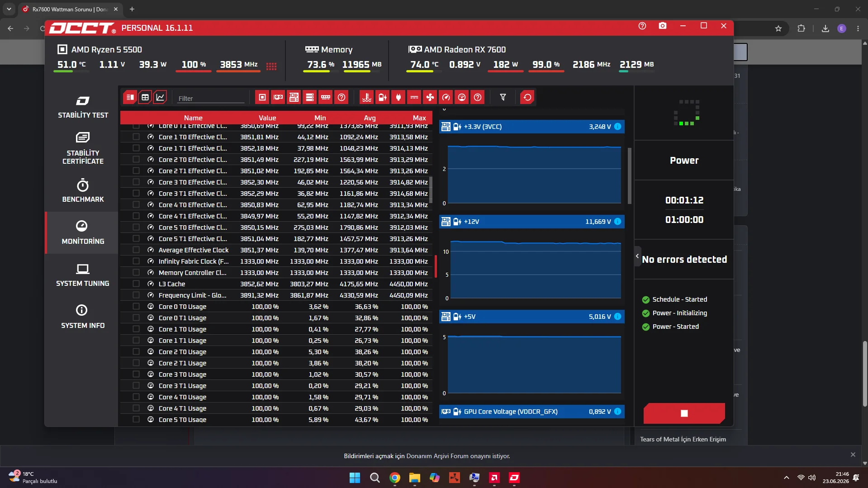Image resolution: width=868 pixels, height=488 pixels.
Task: Tick the Core 3 T1 Usage checkbox
Action: 136,385
